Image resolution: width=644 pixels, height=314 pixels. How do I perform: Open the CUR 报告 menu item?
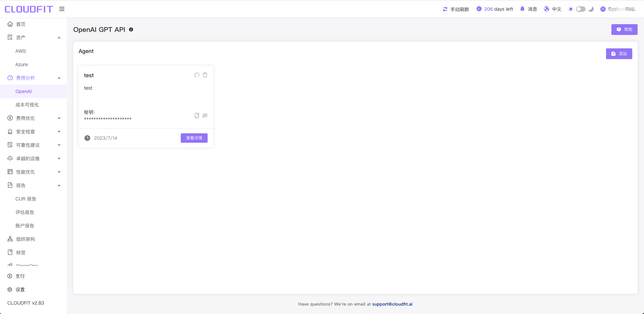(33, 199)
